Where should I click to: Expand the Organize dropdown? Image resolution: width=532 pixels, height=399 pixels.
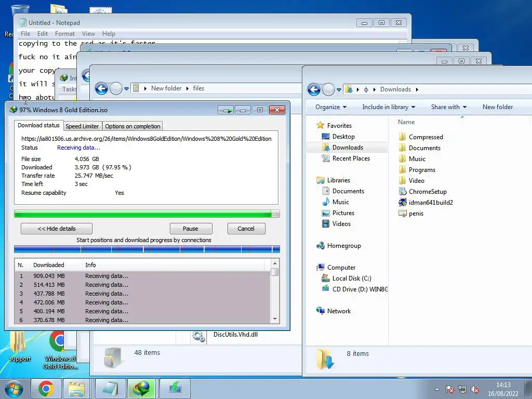[331, 107]
